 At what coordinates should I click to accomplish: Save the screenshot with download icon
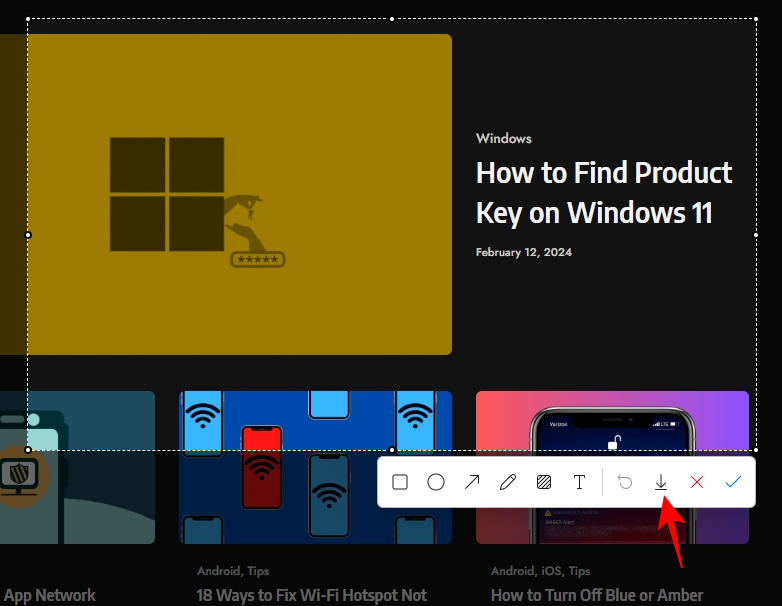pyautogui.click(x=661, y=482)
